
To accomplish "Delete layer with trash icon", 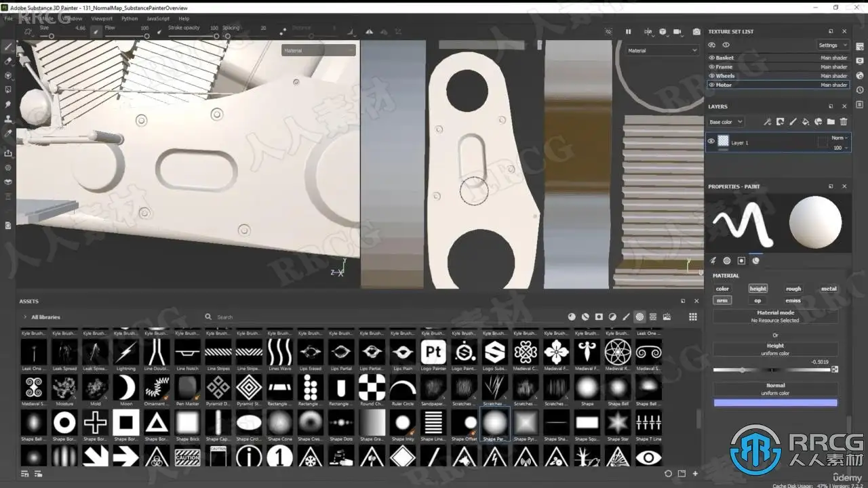I will pyautogui.click(x=844, y=122).
